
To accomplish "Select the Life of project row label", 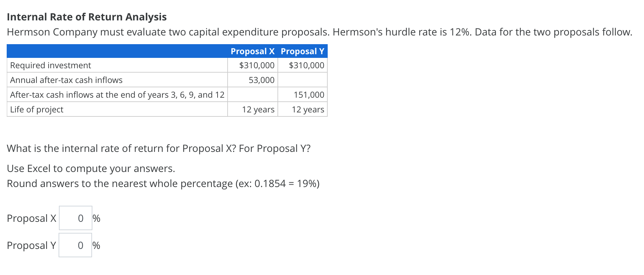I will [36, 109].
